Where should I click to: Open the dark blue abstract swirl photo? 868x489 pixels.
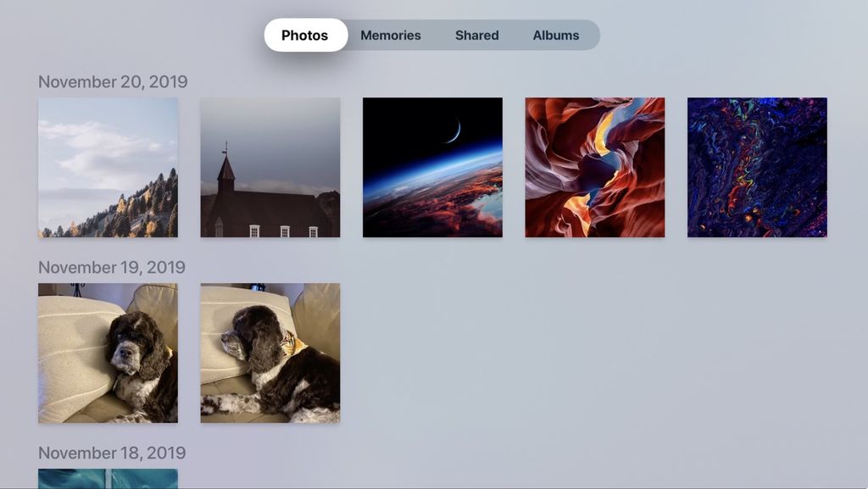coord(757,168)
